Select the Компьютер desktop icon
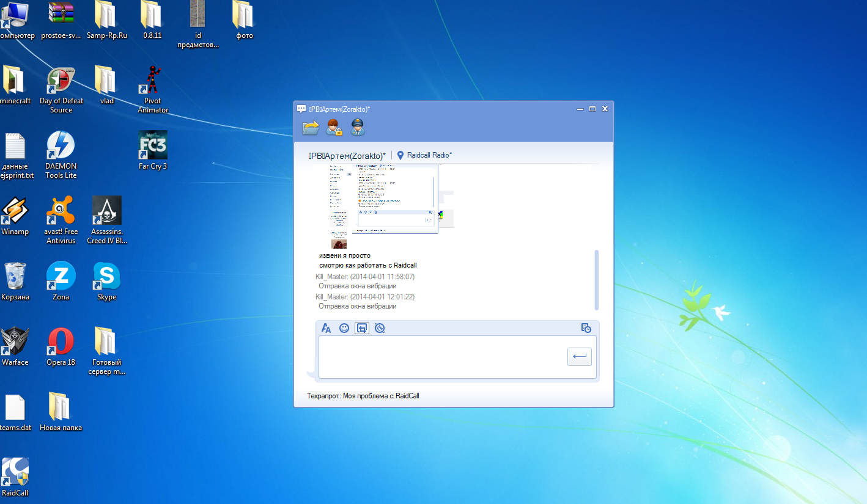This screenshot has height=504, width=867. [17, 20]
